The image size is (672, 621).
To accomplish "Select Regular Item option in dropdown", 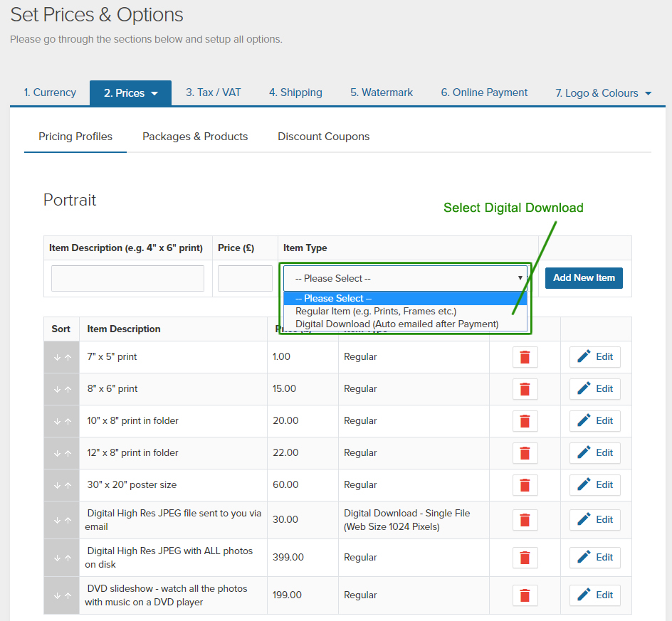I will (x=376, y=311).
